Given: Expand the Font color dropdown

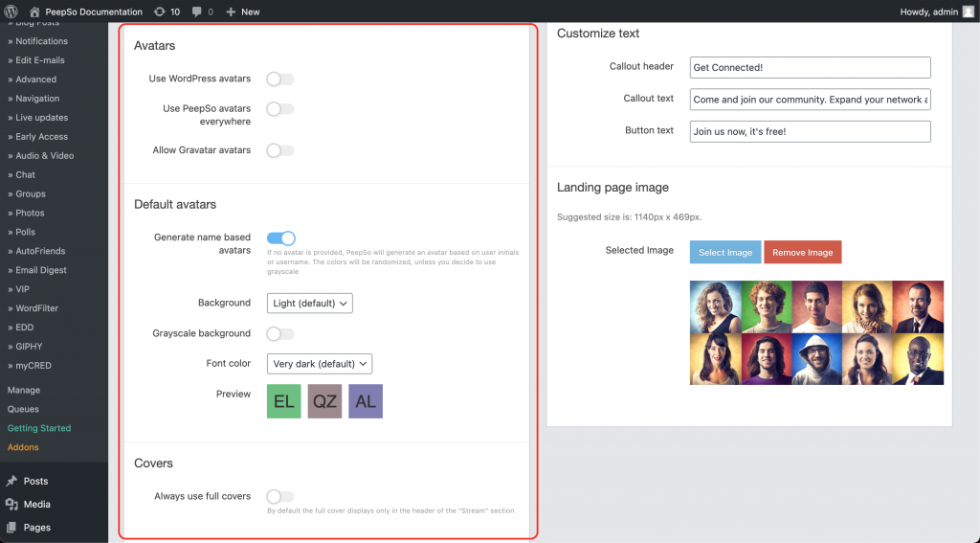Looking at the screenshot, I should point(319,364).
